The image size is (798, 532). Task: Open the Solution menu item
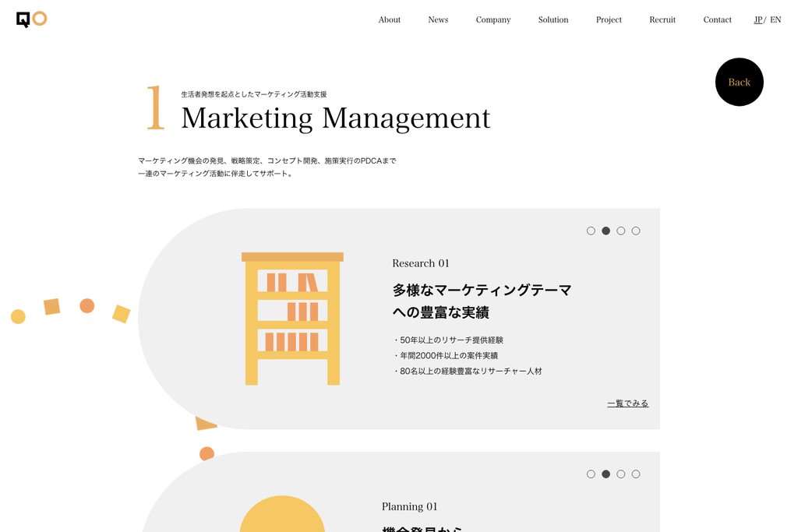[553, 19]
